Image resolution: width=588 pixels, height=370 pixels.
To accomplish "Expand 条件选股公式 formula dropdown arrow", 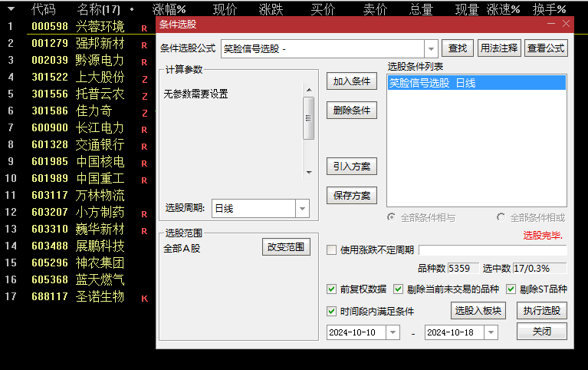I will pyautogui.click(x=432, y=49).
